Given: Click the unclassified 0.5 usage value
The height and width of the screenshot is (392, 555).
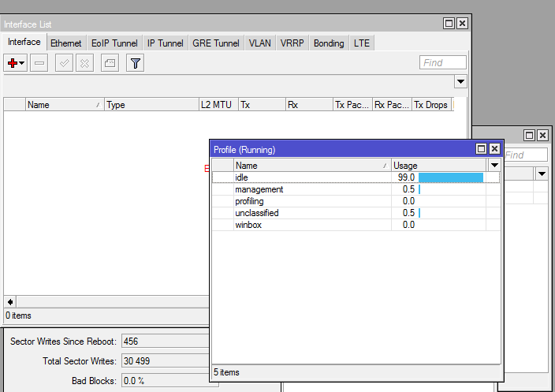Looking at the screenshot, I should [x=408, y=213].
